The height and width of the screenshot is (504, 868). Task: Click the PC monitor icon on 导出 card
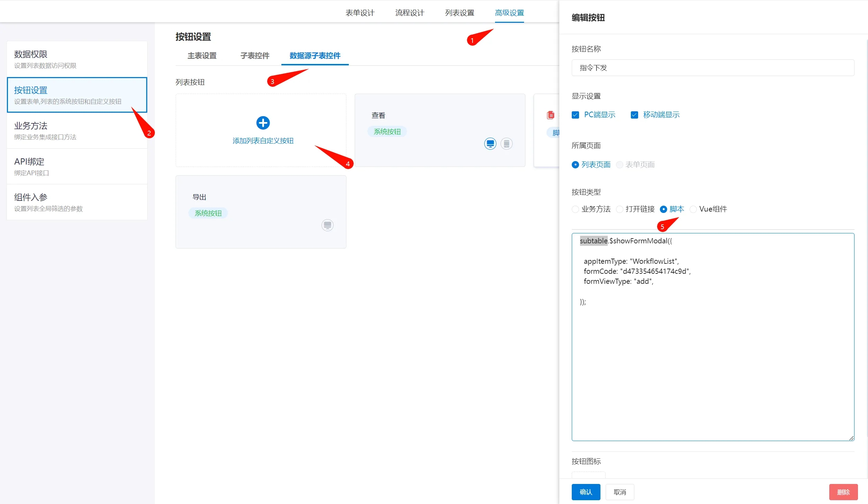[327, 225]
